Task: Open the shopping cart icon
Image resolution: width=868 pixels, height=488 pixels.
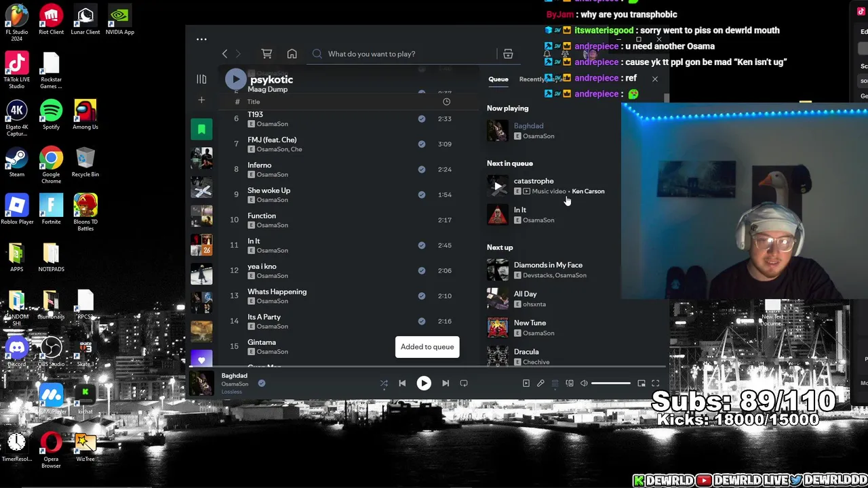Action: [x=267, y=54]
